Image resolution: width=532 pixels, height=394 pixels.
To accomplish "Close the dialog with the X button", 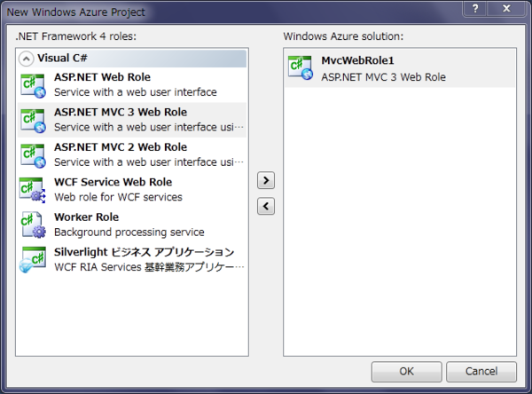I will click(506, 8).
